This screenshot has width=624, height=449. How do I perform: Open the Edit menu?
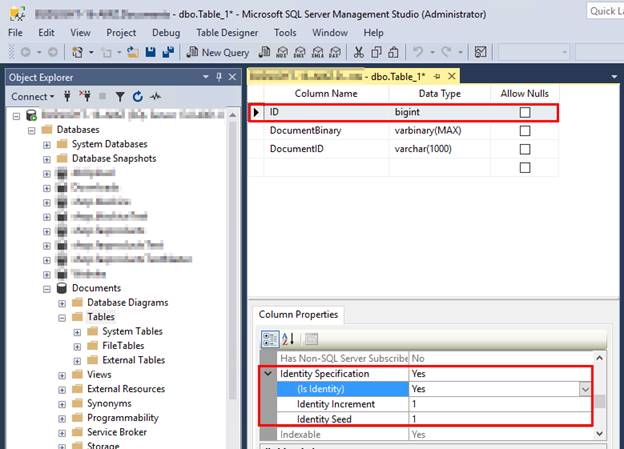[x=46, y=33]
